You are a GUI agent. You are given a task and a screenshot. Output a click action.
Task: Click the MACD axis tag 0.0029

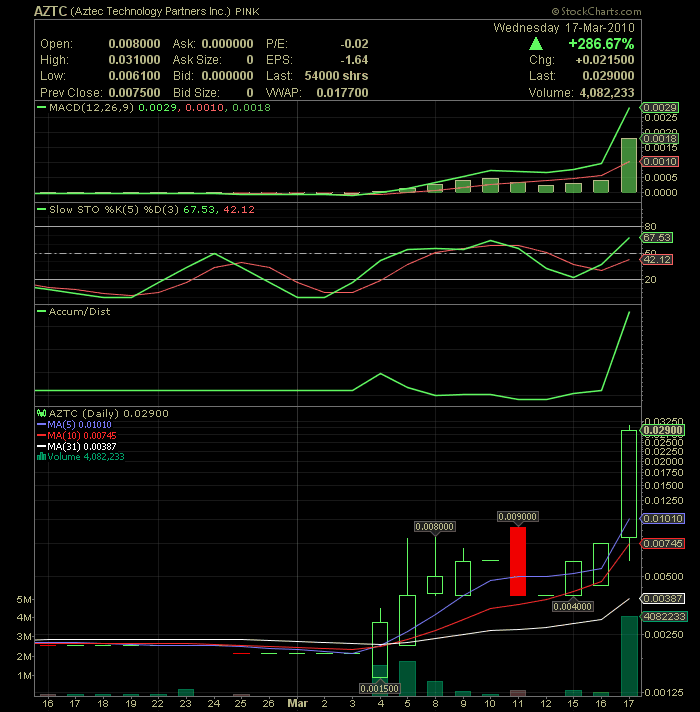[x=660, y=108]
